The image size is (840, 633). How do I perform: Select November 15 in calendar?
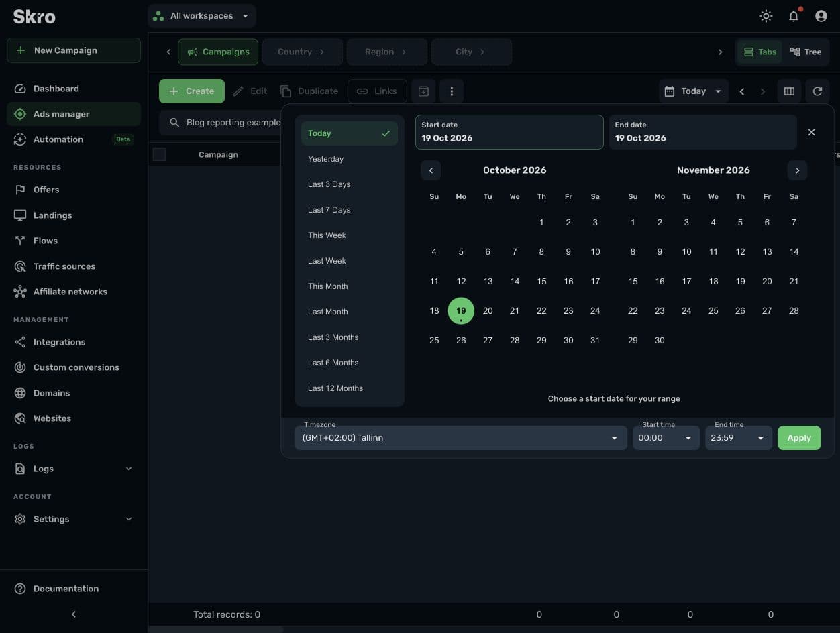[633, 282]
